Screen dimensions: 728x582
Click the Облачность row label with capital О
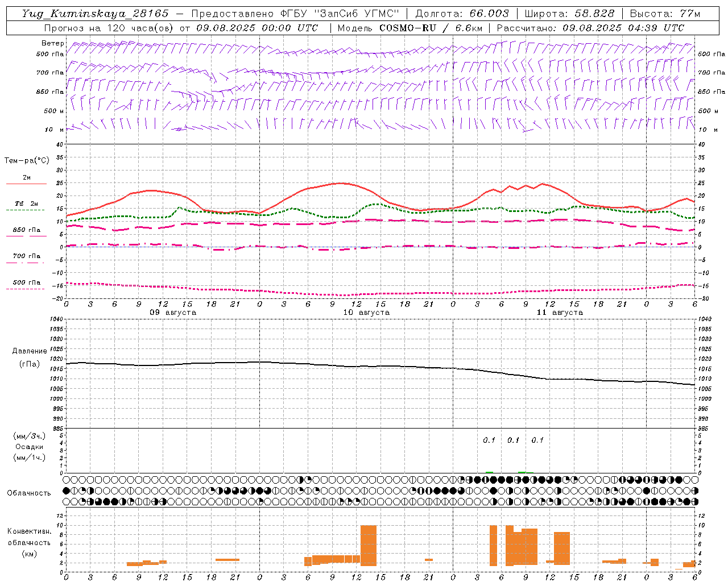[x=29, y=493]
